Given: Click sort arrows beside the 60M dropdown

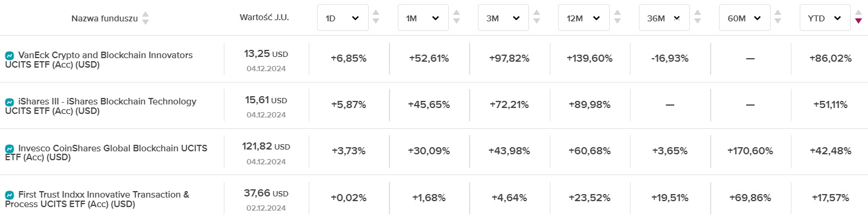Looking at the screenshot, I should 777,18.
